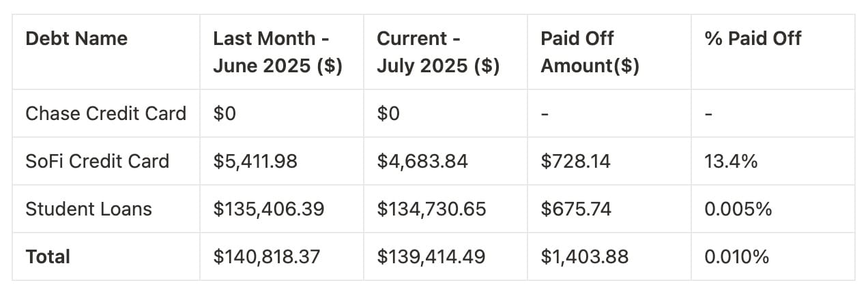Click SoFi's July balance $4,683.84
Image resolution: width=868 pixels, height=296 pixels.
tap(422, 161)
